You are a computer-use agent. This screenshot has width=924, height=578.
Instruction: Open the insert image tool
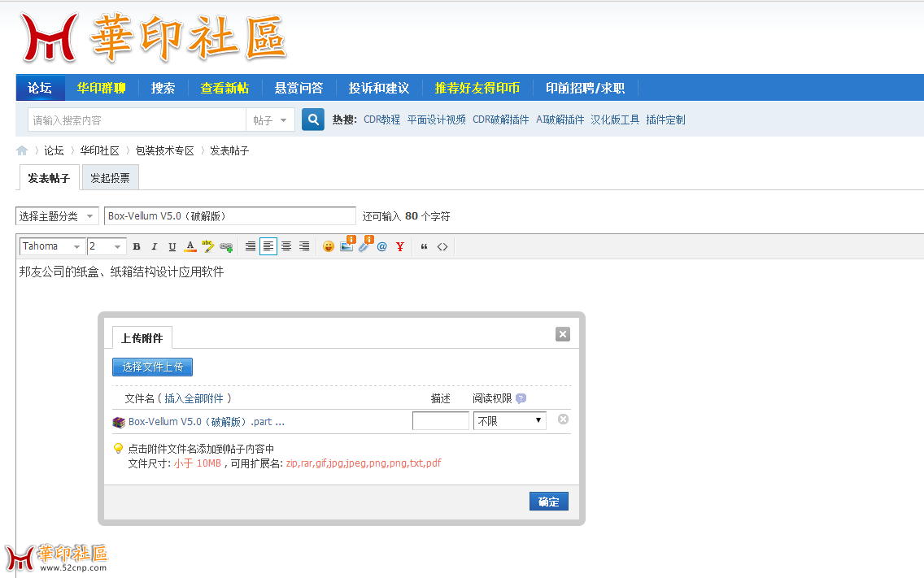tap(346, 246)
